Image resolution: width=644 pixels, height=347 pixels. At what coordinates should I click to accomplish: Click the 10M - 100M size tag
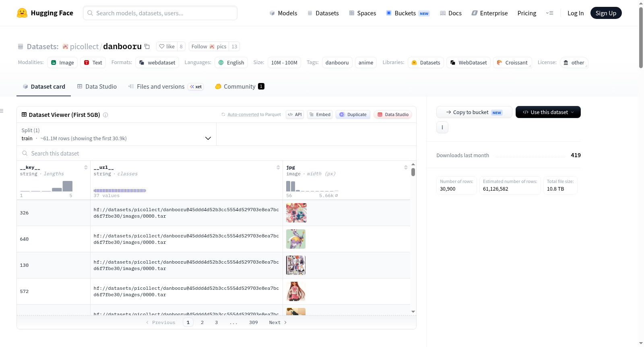point(284,62)
